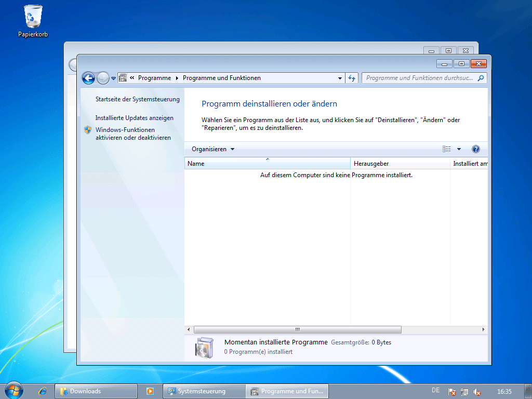Screen dimensions: 532x399
Task: Click the 16:35 taskbar clock
Action: click(x=504, y=392)
